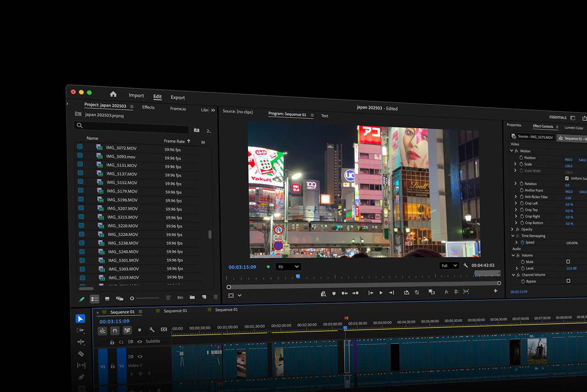The width and height of the screenshot is (587, 392).
Task: Click the Lift icon below the Program monitor
Action: point(407,292)
